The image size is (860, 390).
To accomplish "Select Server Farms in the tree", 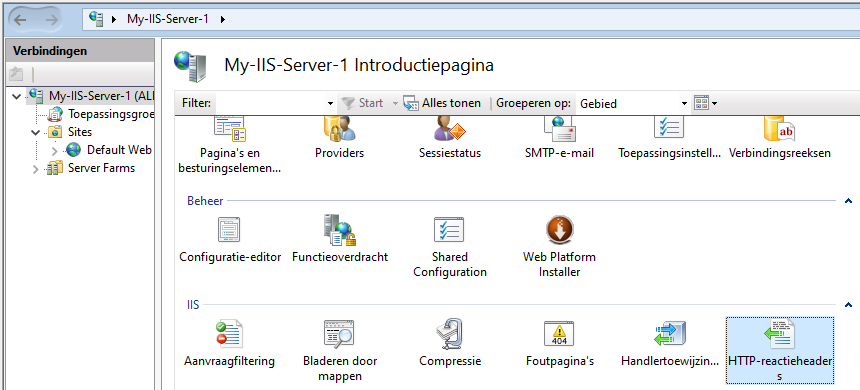I will coord(101,168).
